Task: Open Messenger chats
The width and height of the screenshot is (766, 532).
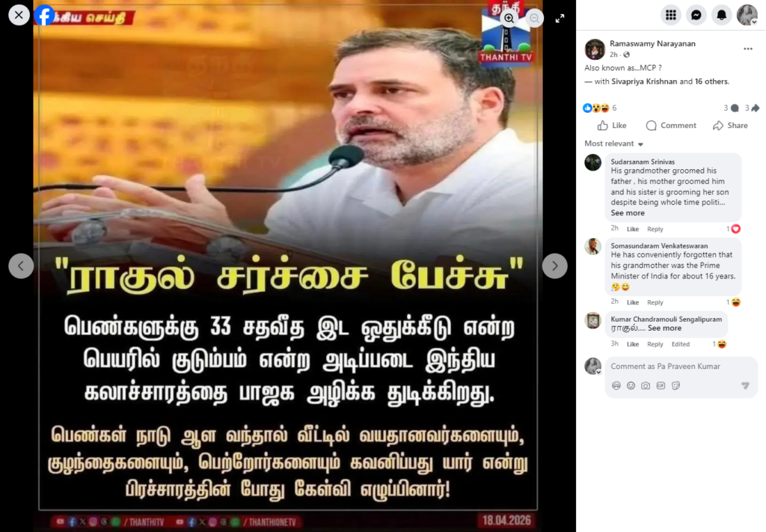Action: (696, 15)
